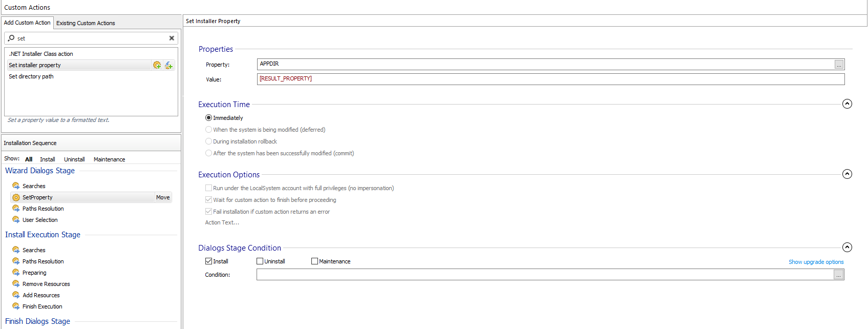The image size is (868, 329).
Task: Switch to Existing Custom Actions tab
Action: [x=86, y=23]
